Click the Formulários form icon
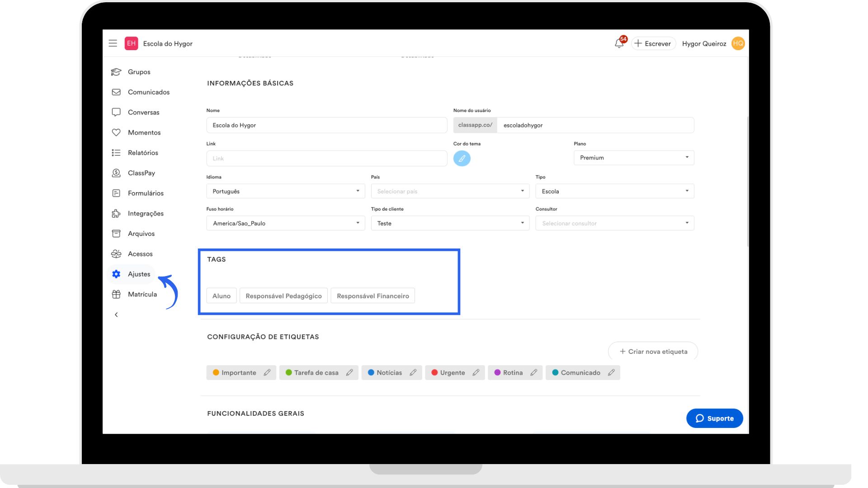Viewport: 868px width, 488px height. click(x=116, y=193)
